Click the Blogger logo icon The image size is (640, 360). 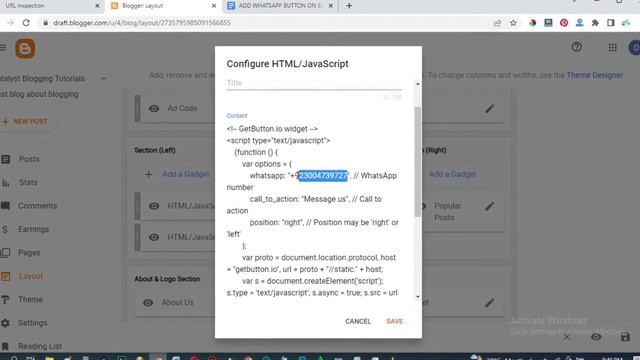click(x=25, y=49)
